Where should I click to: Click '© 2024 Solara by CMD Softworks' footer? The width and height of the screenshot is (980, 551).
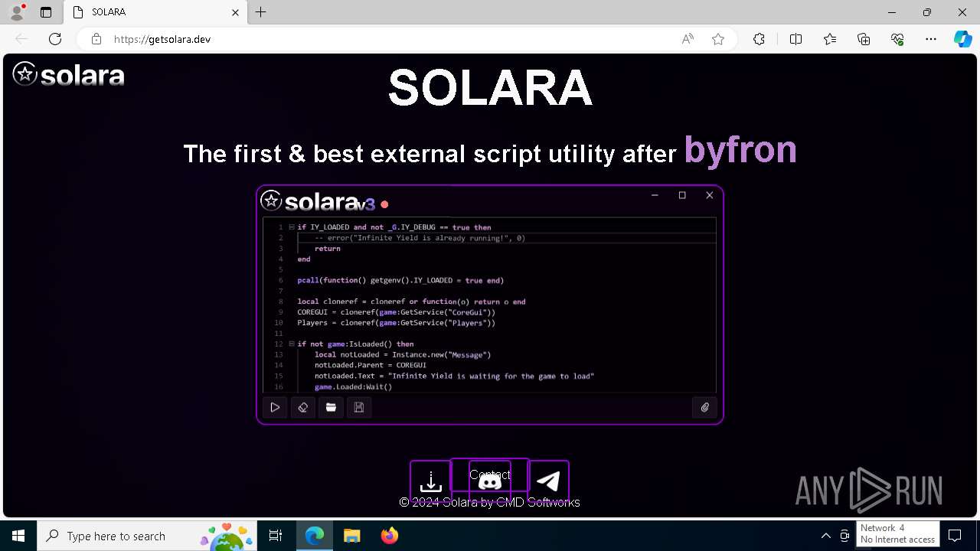(490, 503)
